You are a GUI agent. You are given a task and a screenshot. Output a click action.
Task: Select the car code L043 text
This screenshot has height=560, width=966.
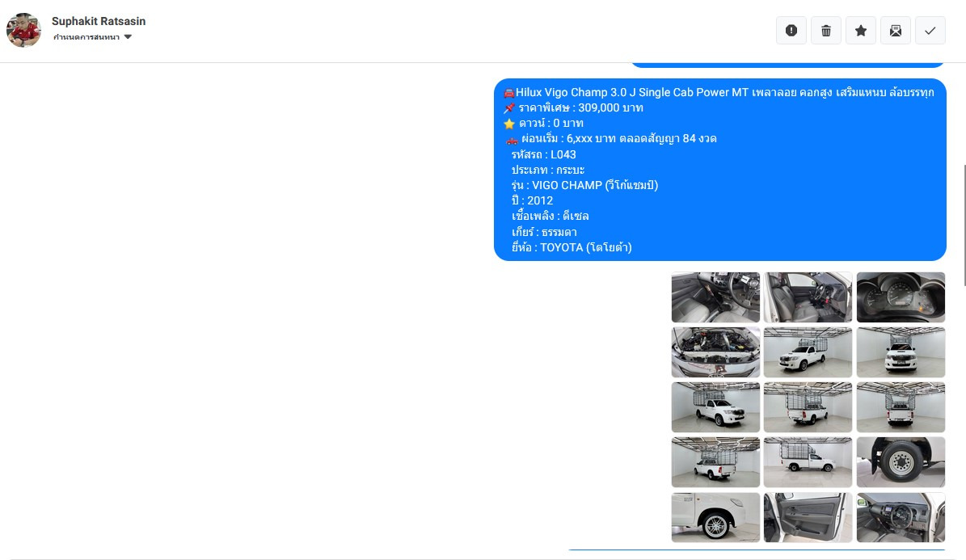(543, 154)
